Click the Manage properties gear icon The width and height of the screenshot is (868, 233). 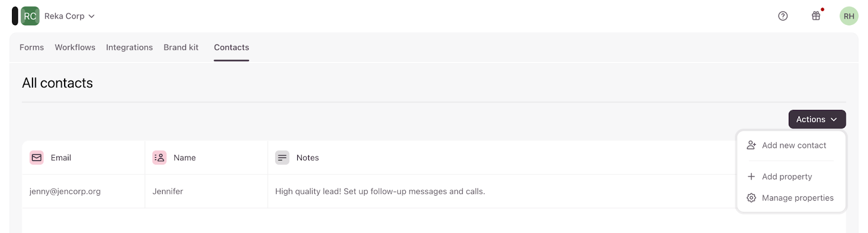coord(751,198)
